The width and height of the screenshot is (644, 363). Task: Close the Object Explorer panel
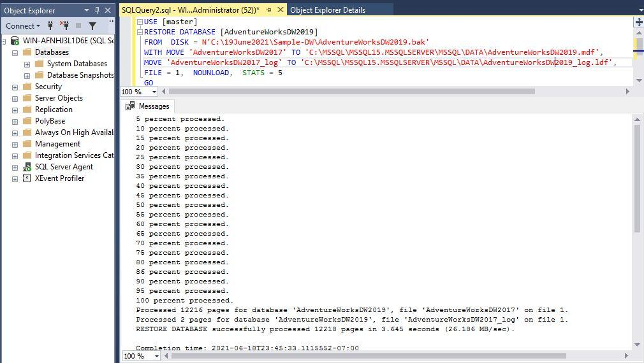(x=108, y=10)
